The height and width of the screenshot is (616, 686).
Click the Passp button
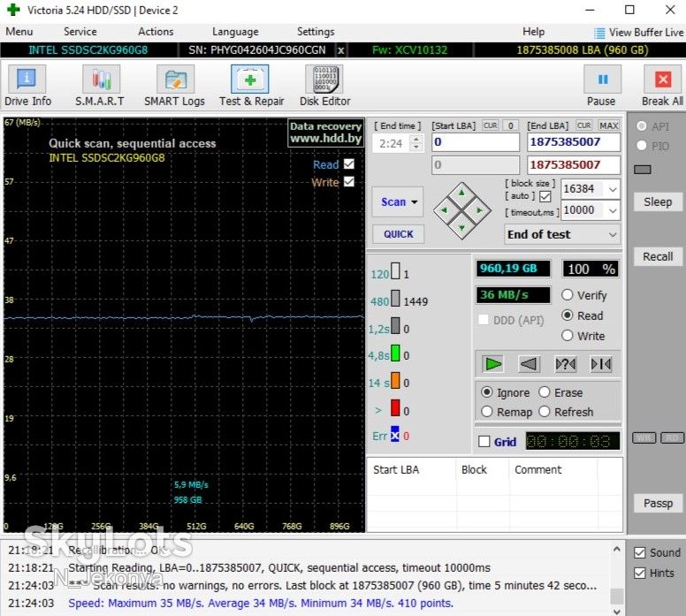658,503
